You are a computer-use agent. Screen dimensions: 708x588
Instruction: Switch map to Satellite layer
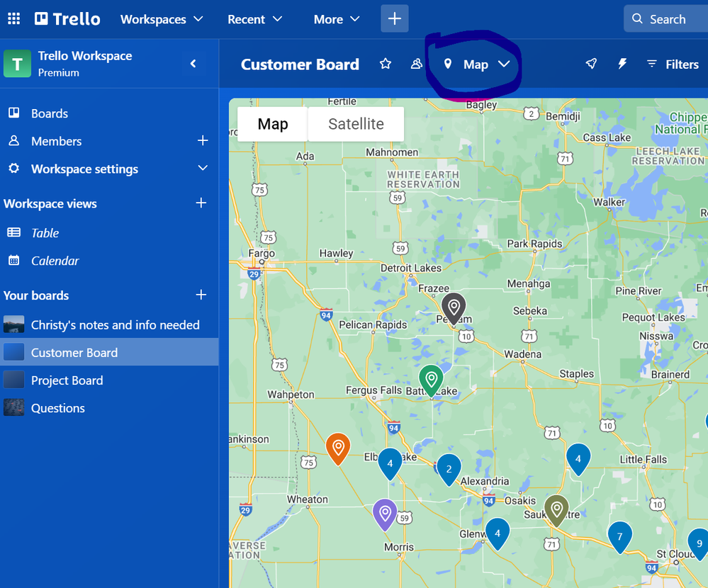coord(356,124)
